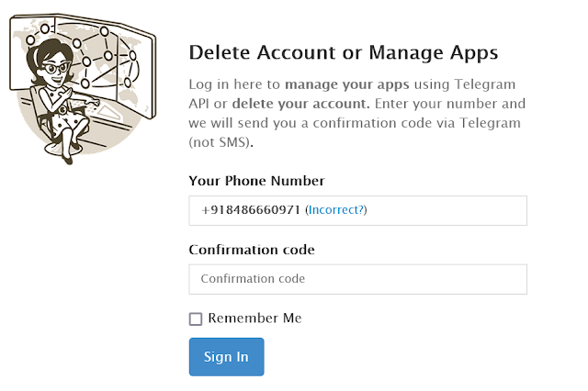588x391 pixels.
Task: Click the "Remember Me" label text
Action: pos(254,318)
